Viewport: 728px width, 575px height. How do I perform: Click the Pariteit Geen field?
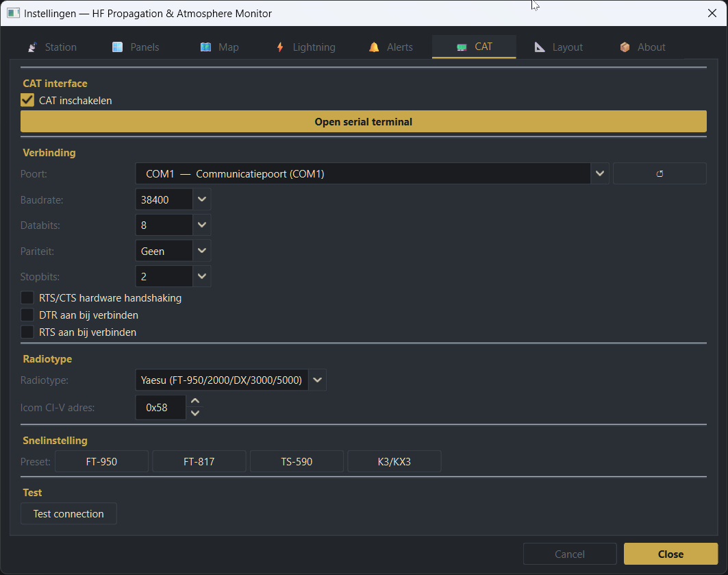pos(164,251)
